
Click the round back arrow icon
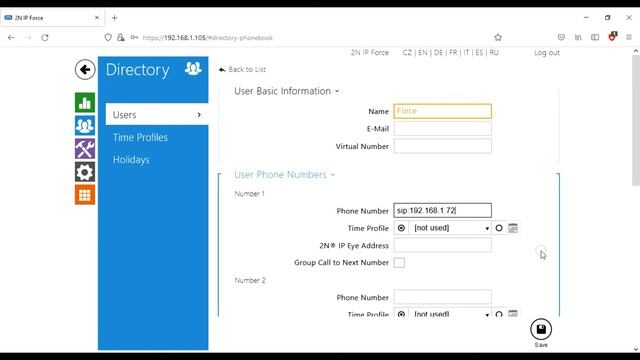point(85,69)
